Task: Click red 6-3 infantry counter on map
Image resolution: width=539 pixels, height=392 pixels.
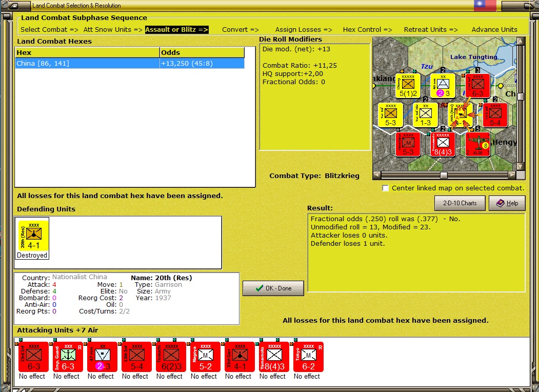Action: tap(478, 86)
